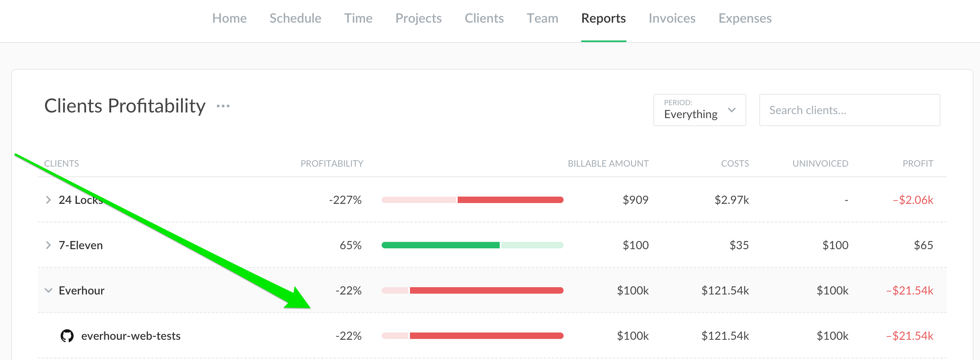Click the $2.97k costs value
Viewport: 980px width, 360px height.
click(x=732, y=200)
